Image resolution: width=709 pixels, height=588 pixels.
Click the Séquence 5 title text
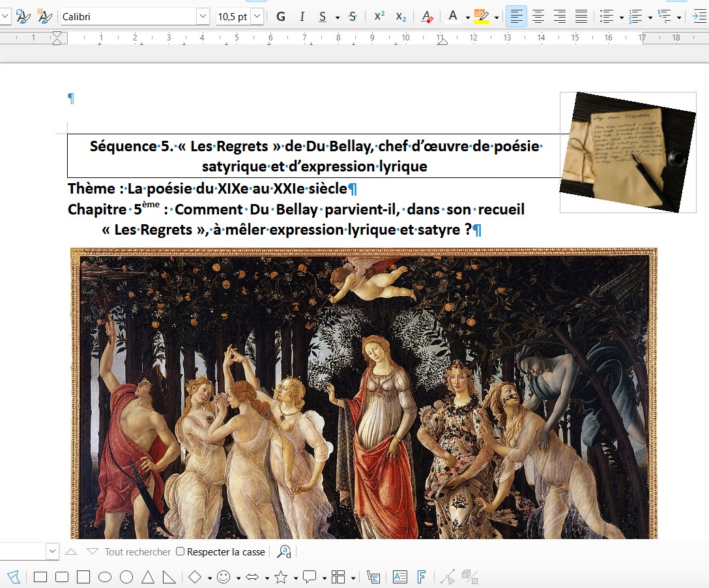point(315,156)
